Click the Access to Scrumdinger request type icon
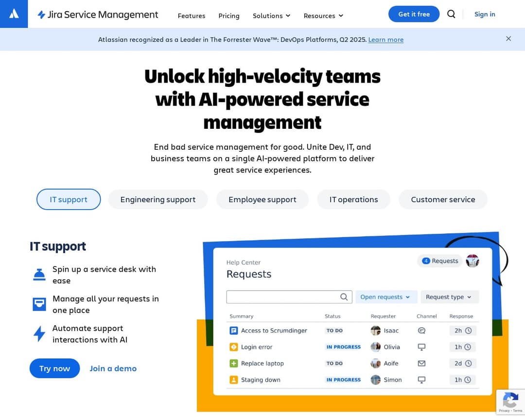 point(233,331)
